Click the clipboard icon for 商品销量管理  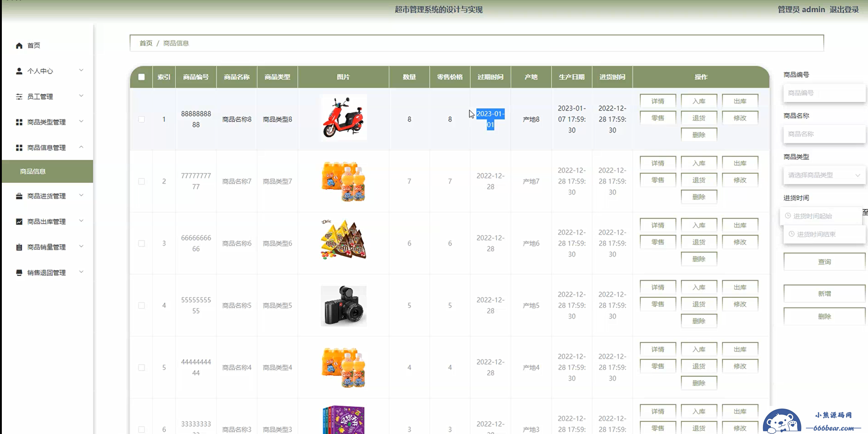click(x=19, y=247)
